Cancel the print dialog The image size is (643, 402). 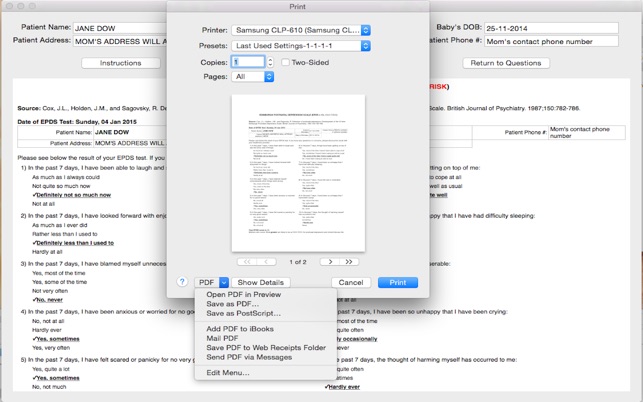coord(351,282)
